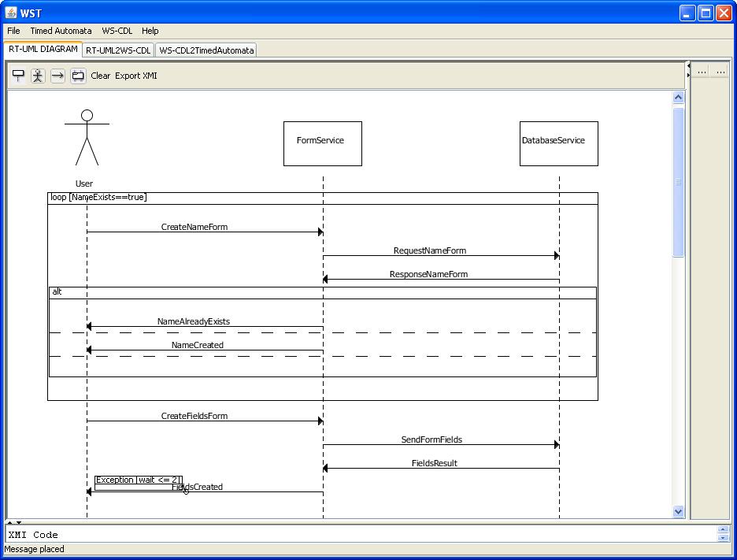
Task: Open the Timed Automata menu
Action: pyautogui.click(x=61, y=31)
